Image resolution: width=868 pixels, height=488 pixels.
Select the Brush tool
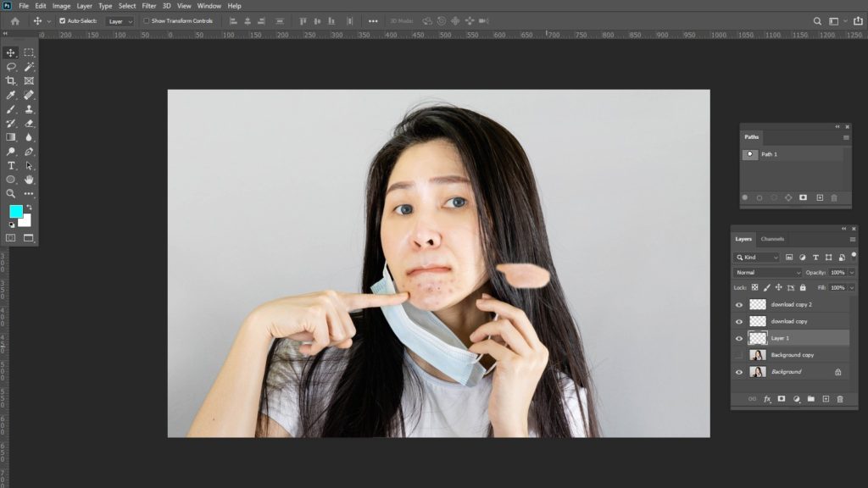(x=10, y=109)
